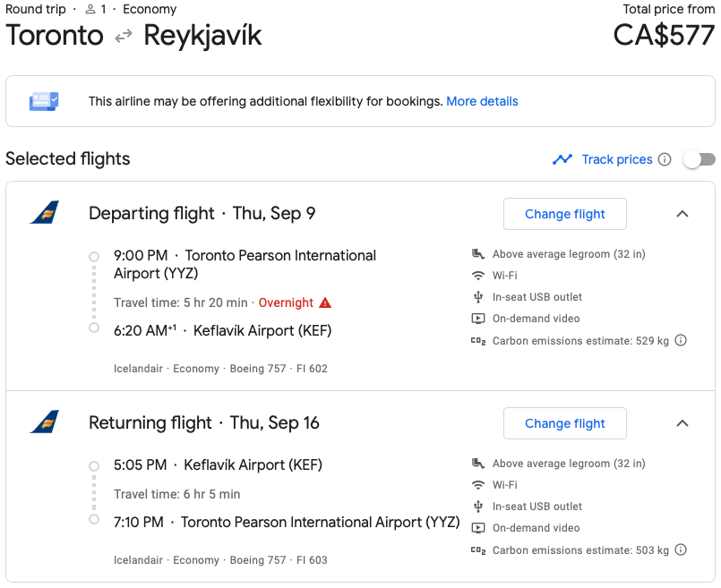Click the Track prices text link

616,159
